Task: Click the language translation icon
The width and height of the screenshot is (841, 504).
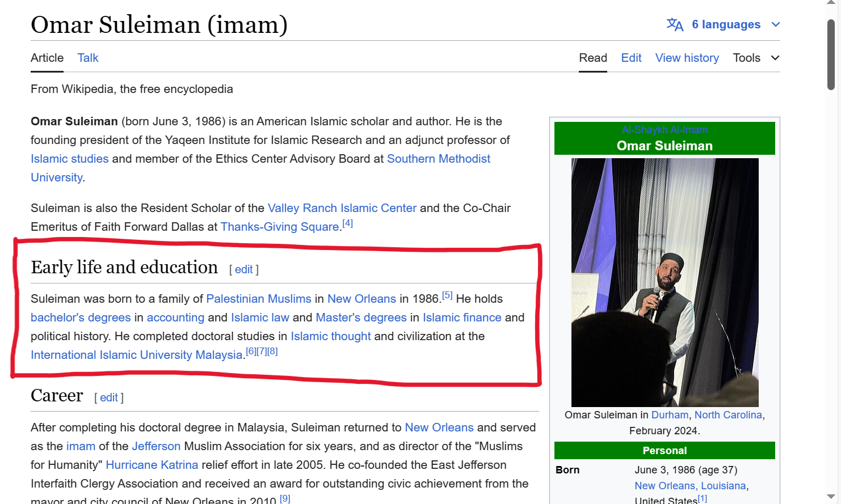Action: pos(675,24)
